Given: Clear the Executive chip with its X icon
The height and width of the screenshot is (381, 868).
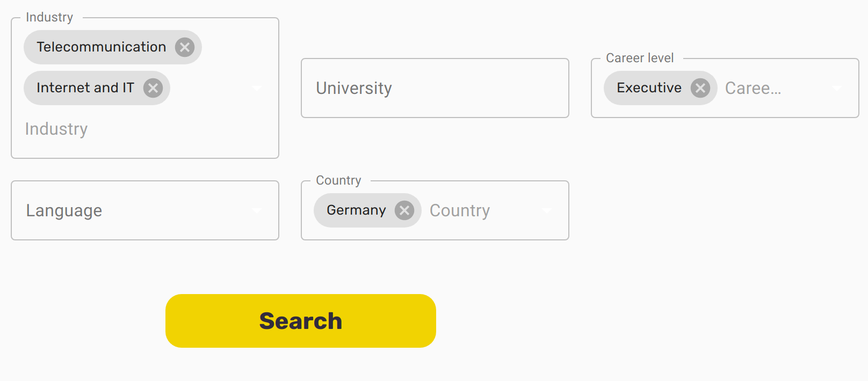Looking at the screenshot, I should 700,88.
